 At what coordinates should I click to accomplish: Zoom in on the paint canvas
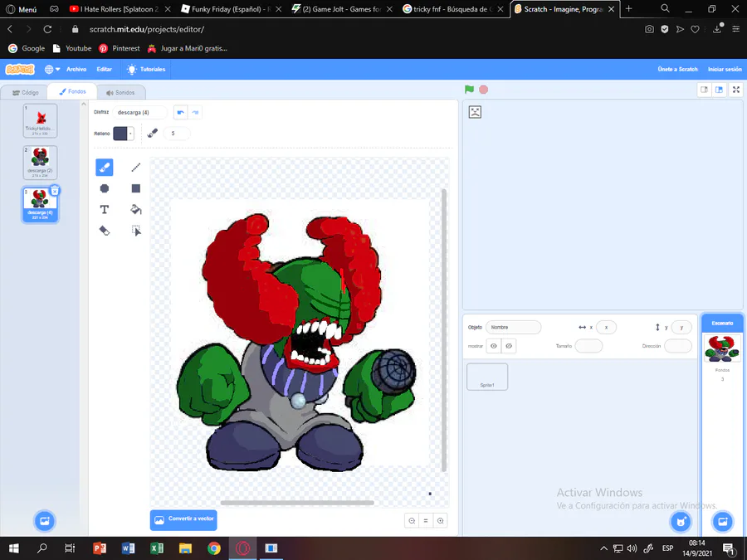441,520
